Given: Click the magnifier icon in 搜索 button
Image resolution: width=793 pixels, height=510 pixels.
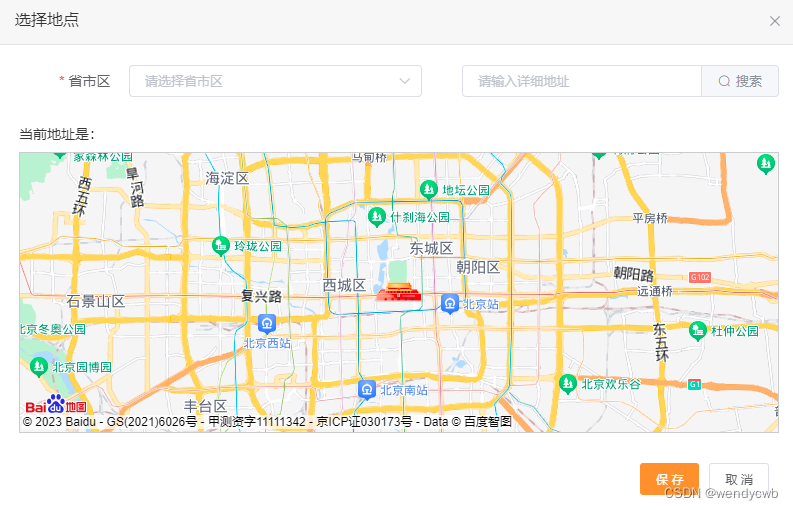Looking at the screenshot, I should click(x=724, y=81).
